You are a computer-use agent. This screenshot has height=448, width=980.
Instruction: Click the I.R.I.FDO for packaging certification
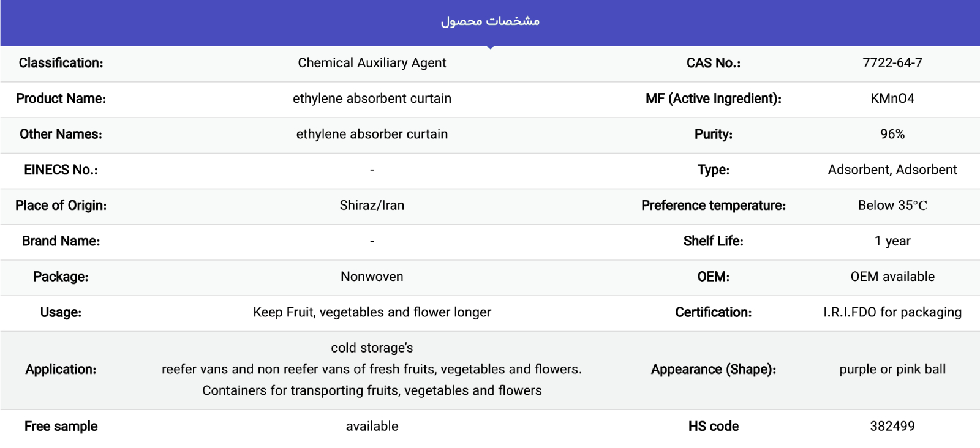tap(892, 312)
